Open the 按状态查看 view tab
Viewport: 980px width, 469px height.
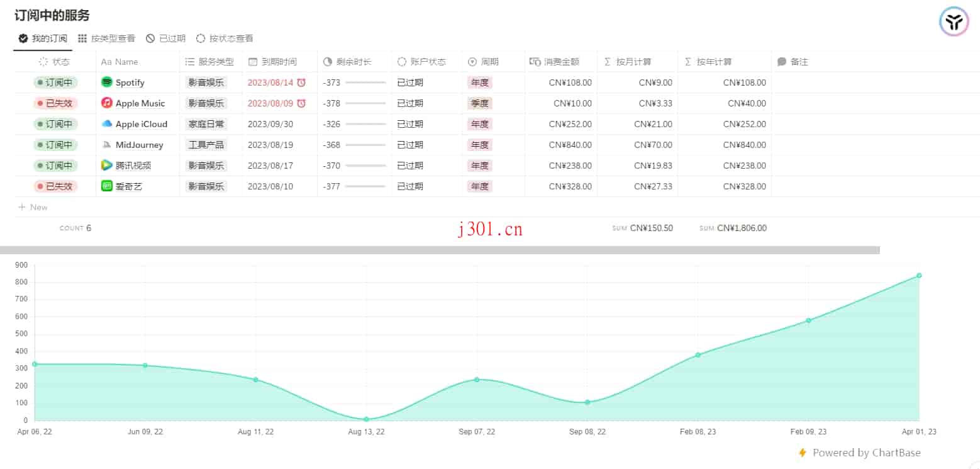pyautogui.click(x=225, y=38)
